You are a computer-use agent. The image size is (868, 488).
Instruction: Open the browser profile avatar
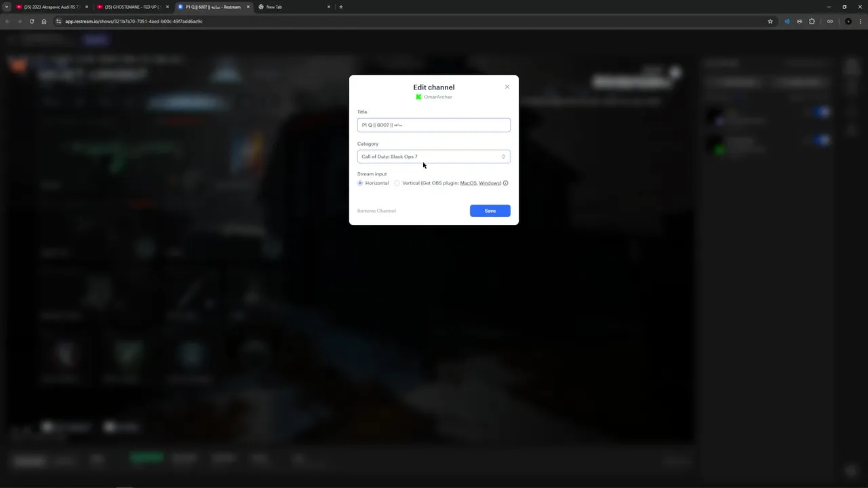click(848, 21)
